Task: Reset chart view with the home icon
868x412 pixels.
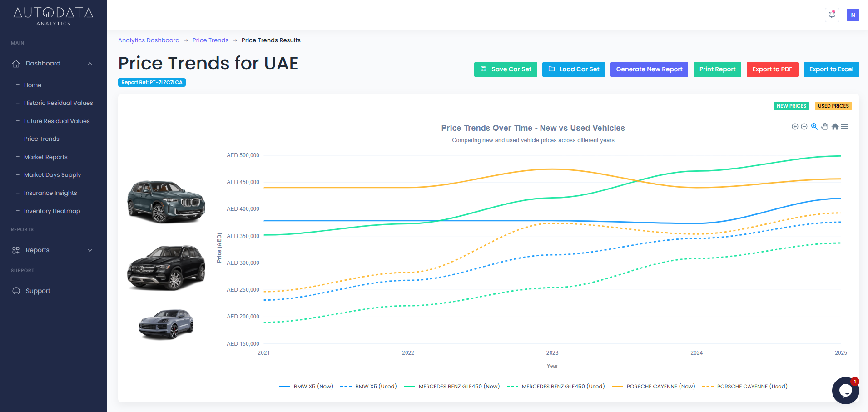Action: [x=835, y=127]
